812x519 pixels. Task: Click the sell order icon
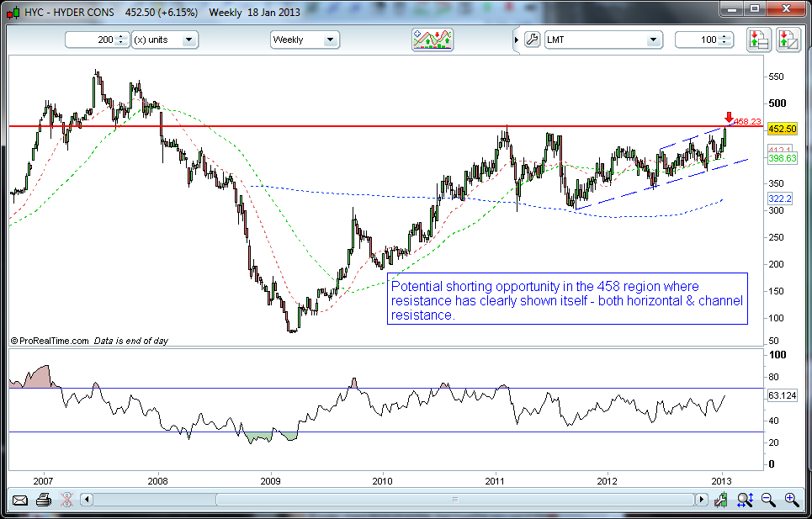pos(788,40)
